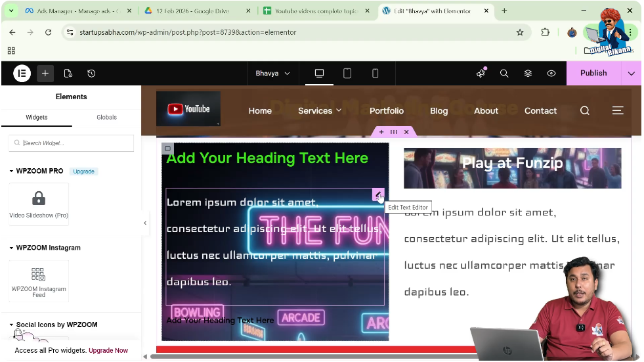Open the Finder search icon in top bar
Screen dimensions: 644x362
(504, 74)
